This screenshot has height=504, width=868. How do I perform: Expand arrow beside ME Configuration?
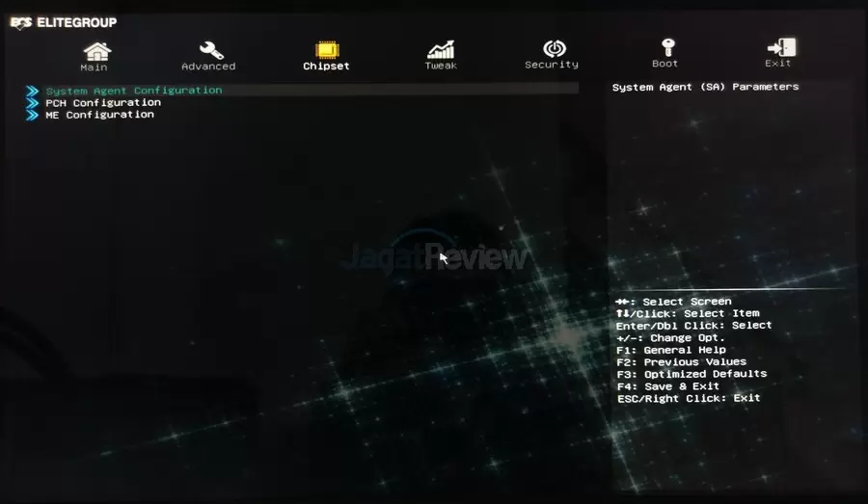click(x=33, y=115)
